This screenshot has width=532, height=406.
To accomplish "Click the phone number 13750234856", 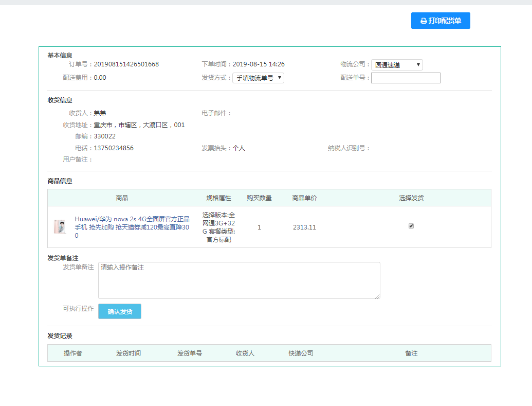I will tap(114, 148).
